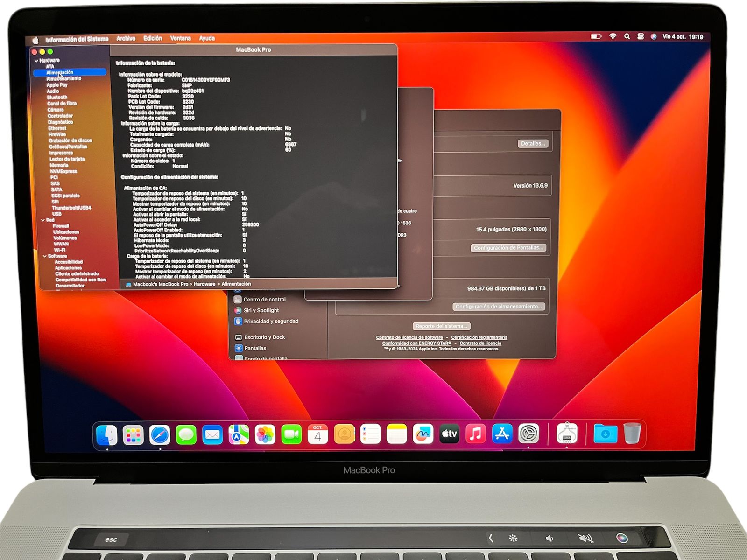Select Wi-Fi under Red section
Image resolution: width=747 pixels, height=560 pixels.
click(59, 250)
